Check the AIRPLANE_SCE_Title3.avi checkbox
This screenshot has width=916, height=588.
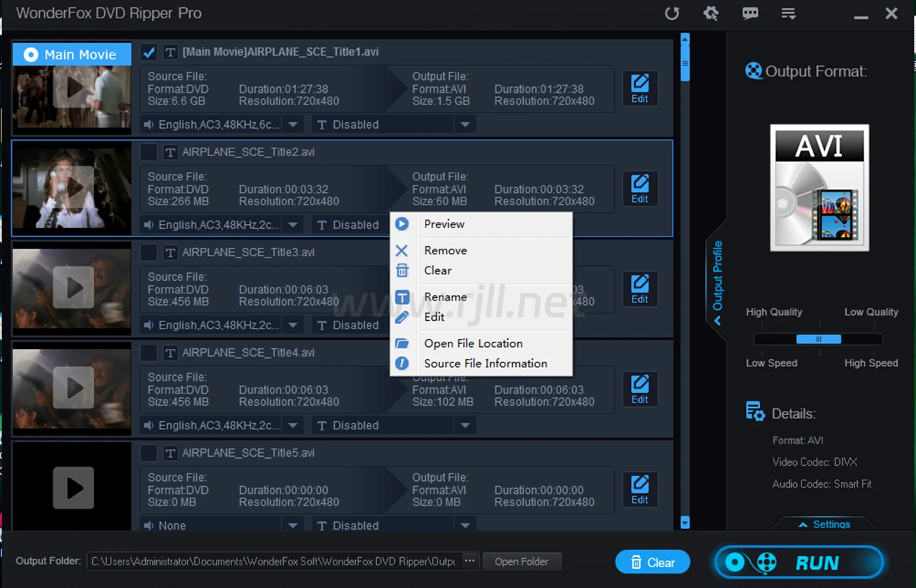149,253
